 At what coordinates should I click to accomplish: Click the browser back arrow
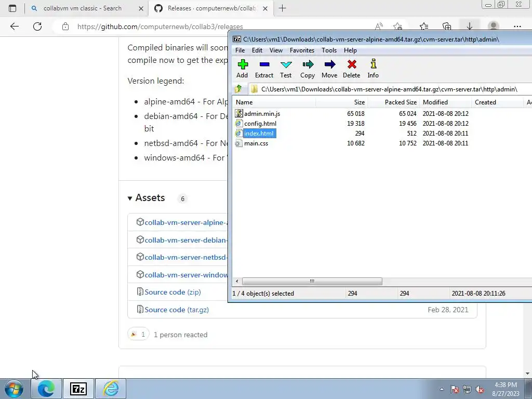coord(14,26)
